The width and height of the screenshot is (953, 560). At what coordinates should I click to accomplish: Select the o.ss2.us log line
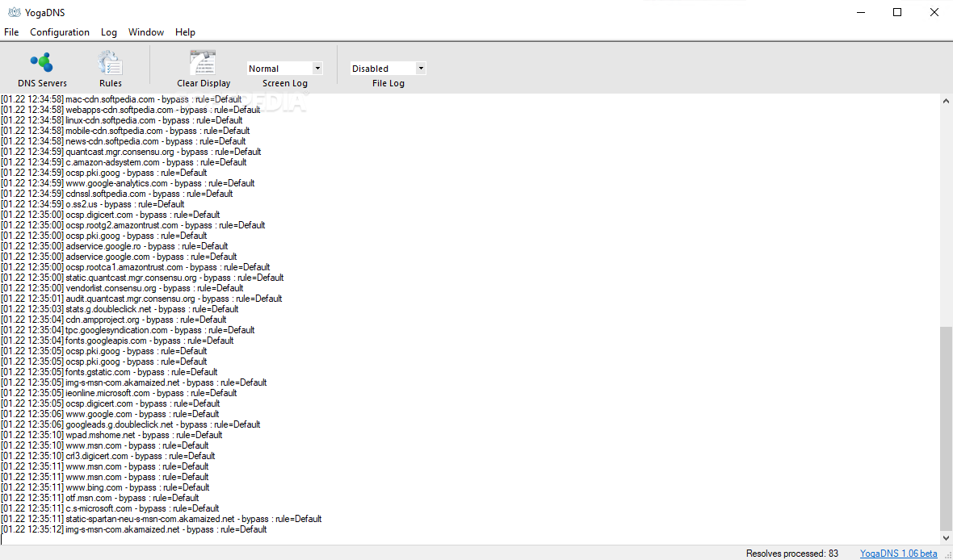[x=93, y=204]
